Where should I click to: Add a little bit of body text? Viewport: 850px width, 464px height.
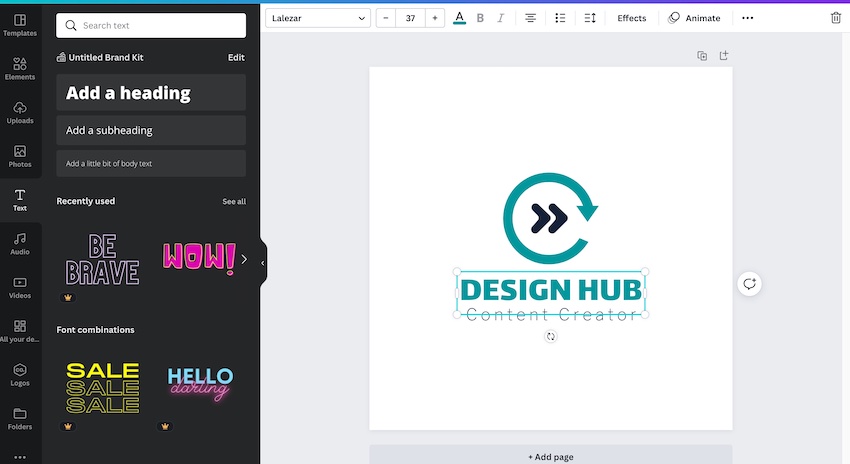[151, 163]
